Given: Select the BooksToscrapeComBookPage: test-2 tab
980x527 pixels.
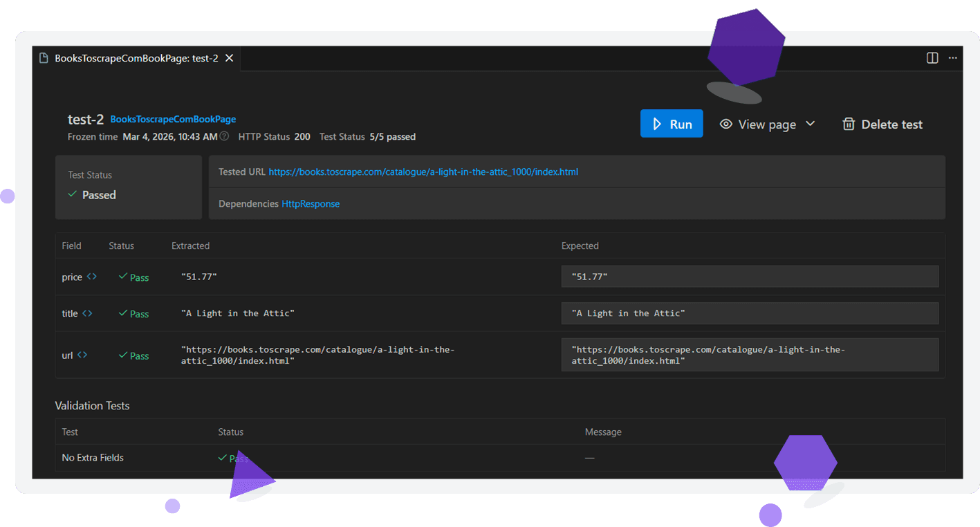Looking at the screenshot, I should point(136,58).
